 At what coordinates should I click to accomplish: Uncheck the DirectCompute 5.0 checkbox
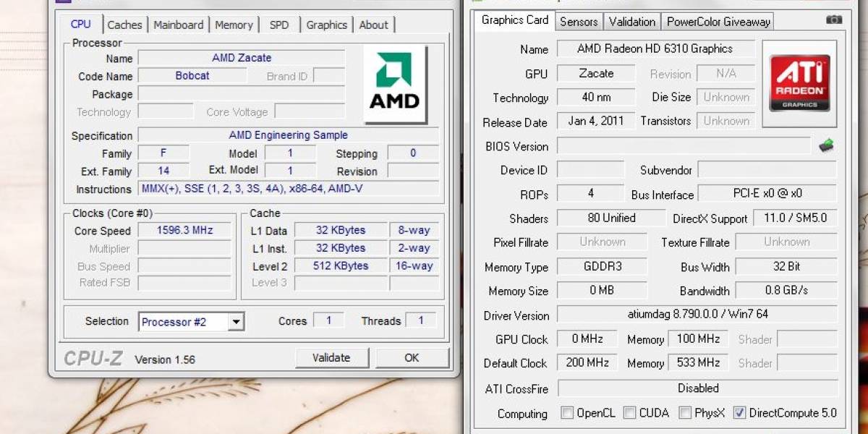(x=739, y=413)
